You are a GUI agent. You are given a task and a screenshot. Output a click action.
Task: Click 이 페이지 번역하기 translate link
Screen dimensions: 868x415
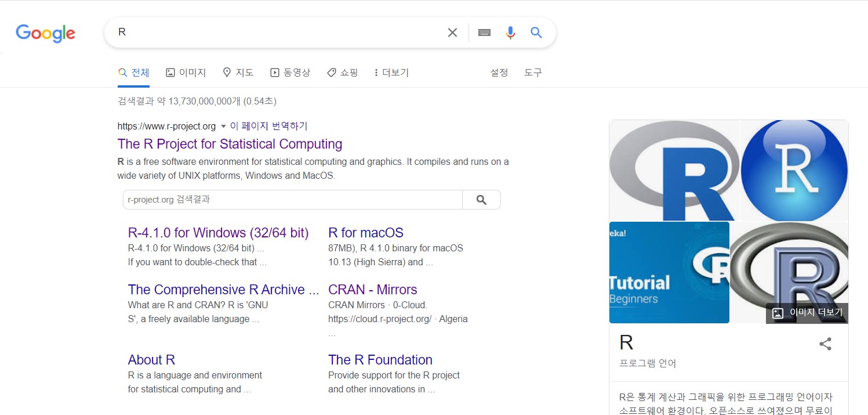[268, 126]
